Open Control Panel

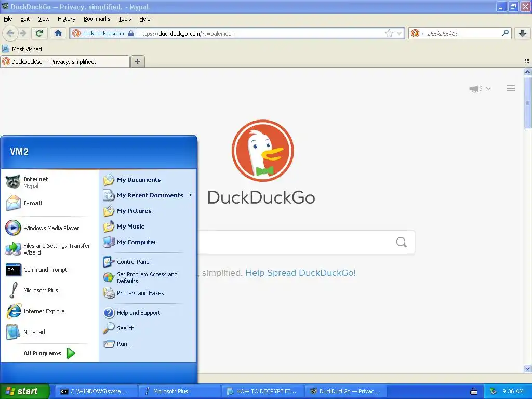[x=148, y=262]
